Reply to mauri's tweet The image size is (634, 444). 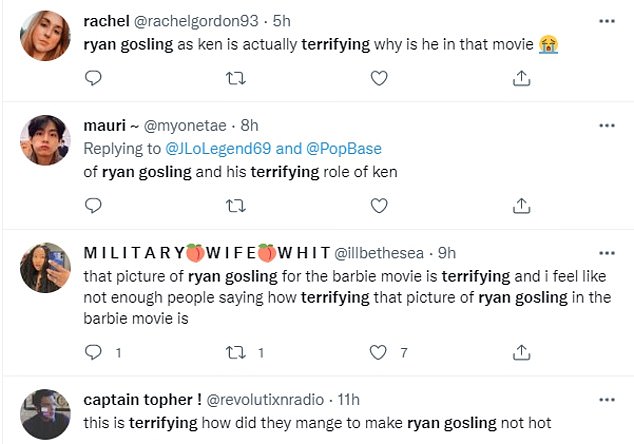[x=93, y=206]
